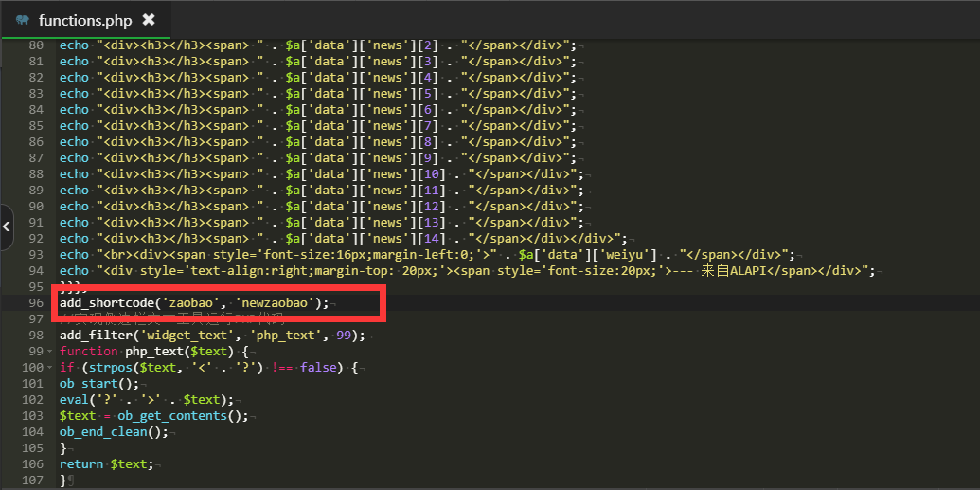
Task: Click line number 80 in the gutter
Action: 35,45
